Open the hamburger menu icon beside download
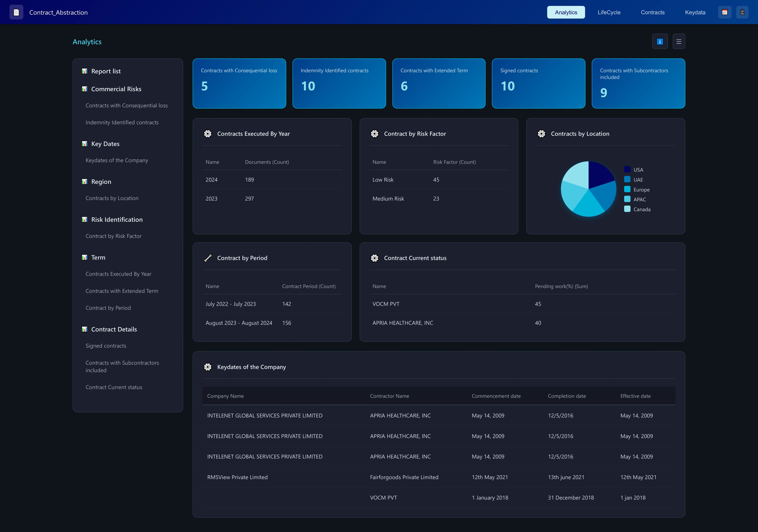This screenshot has height=532, width=758. (679, 42)
